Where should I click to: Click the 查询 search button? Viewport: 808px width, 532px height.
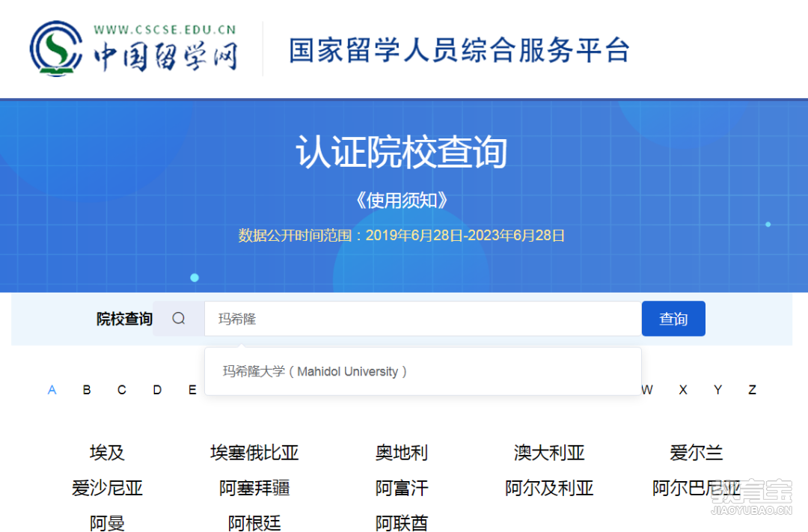point(673,319)
